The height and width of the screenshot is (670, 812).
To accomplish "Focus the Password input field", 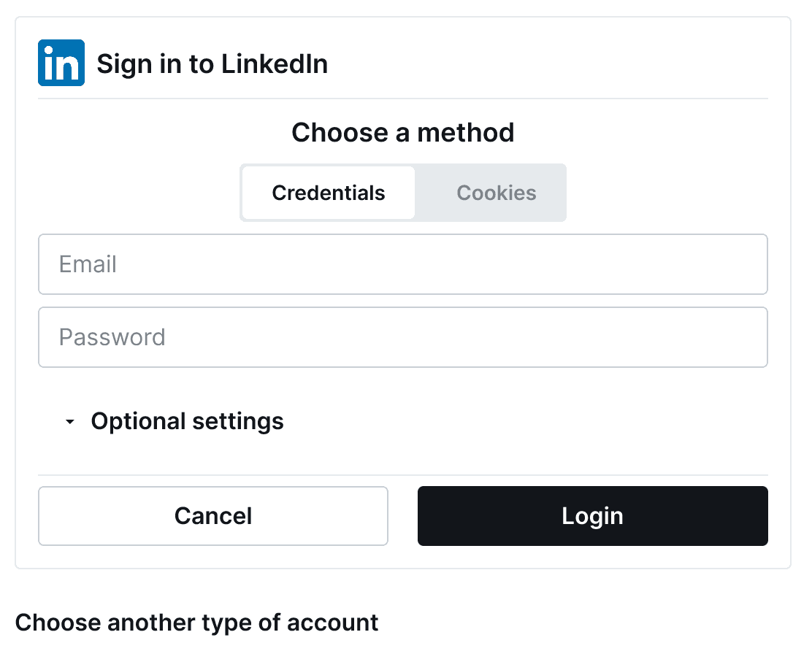I will (x=403, y=337).
